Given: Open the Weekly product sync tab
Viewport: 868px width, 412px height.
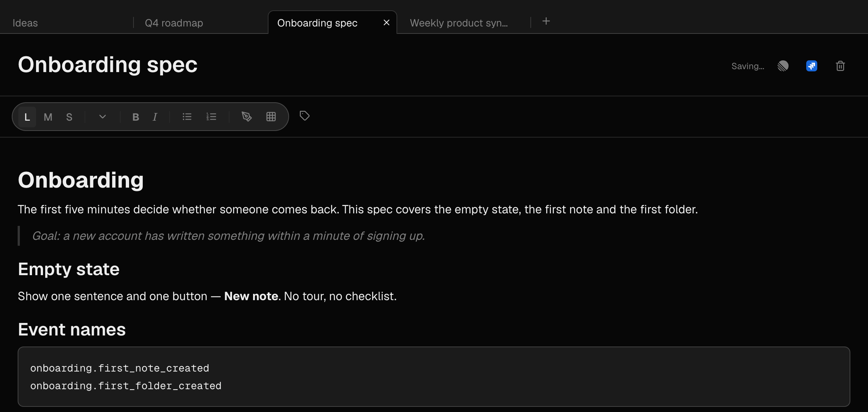Looking at the screenshot, I should pos(459,23).
